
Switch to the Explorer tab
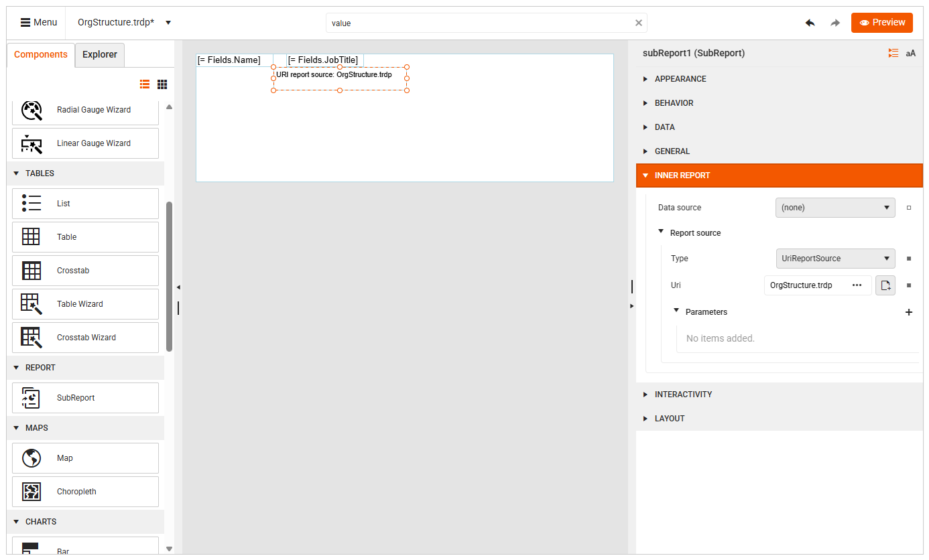point(100,54)
